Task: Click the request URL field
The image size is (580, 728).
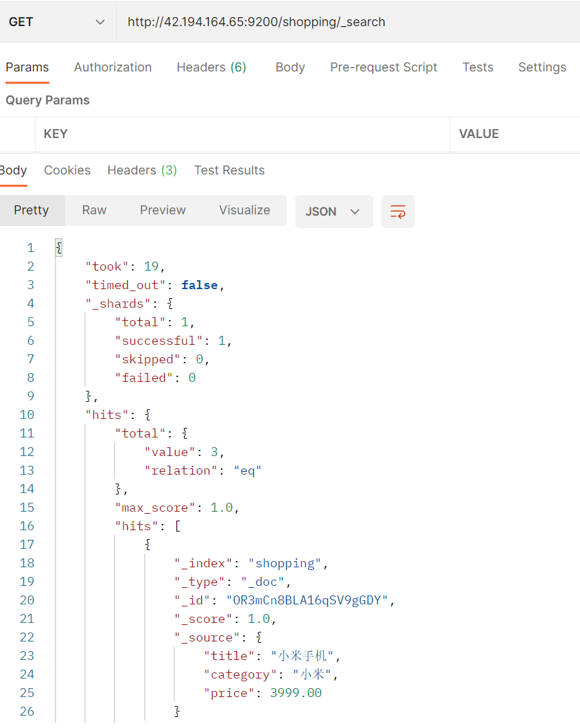Action: point(343,22)
